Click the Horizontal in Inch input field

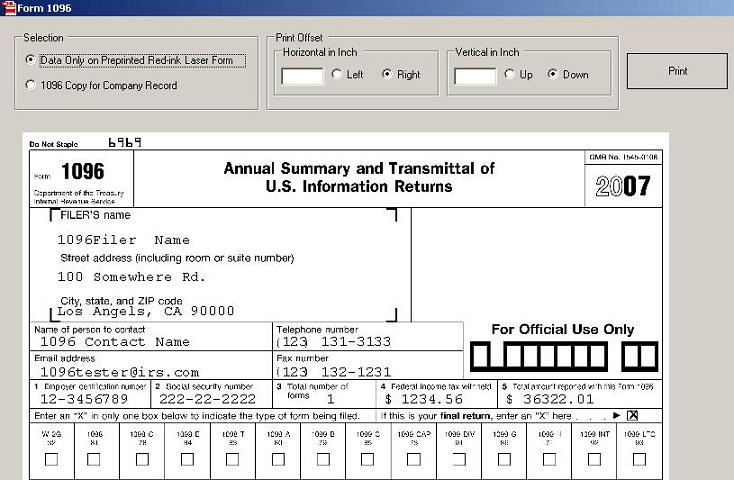pos(302,76)
